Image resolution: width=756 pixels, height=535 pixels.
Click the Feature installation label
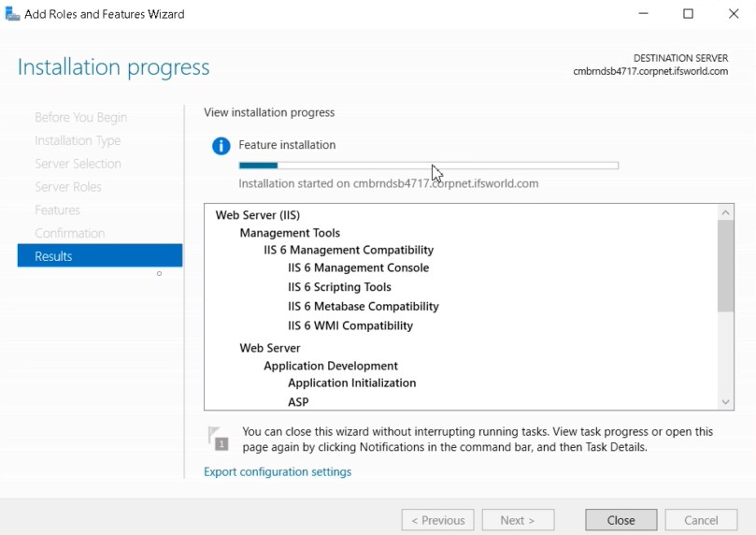click(x=287, y=145)
